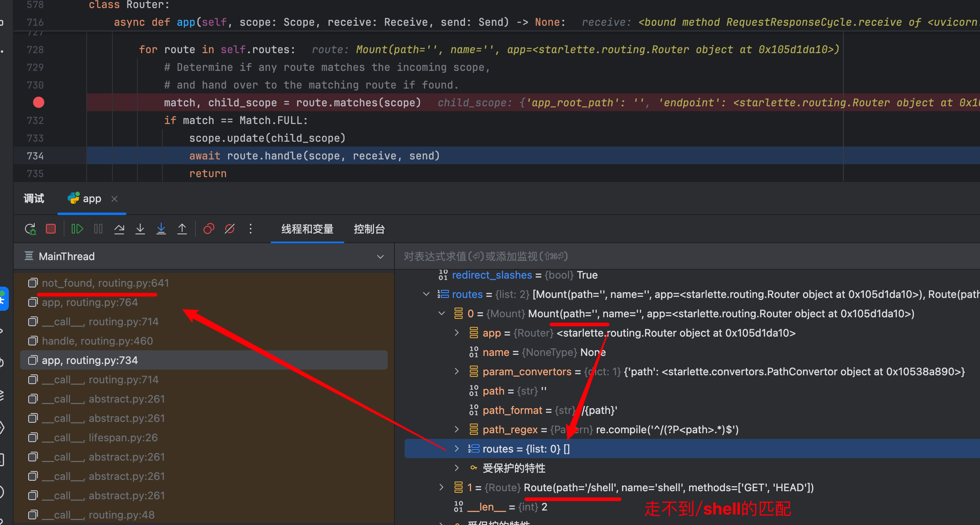
Task: Expand the param_convertors dict
Action: (457, 372)
